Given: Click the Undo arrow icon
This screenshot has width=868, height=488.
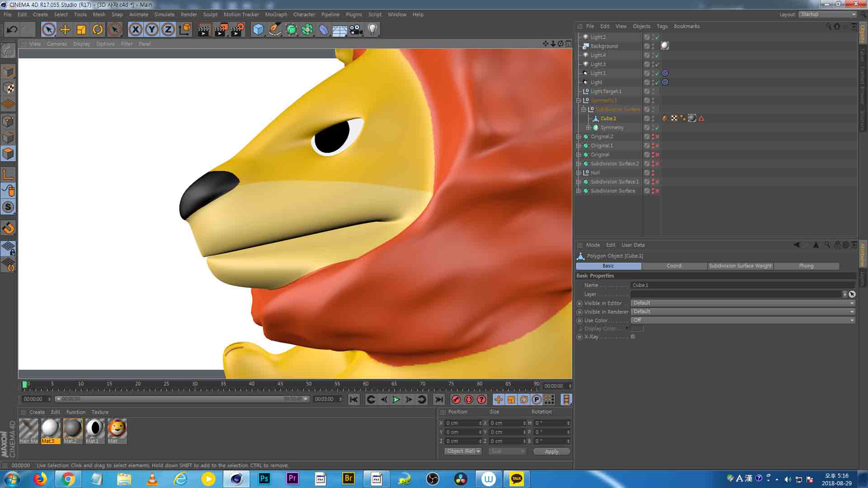Looking at the screenshot, I should (x=12, y=30).
